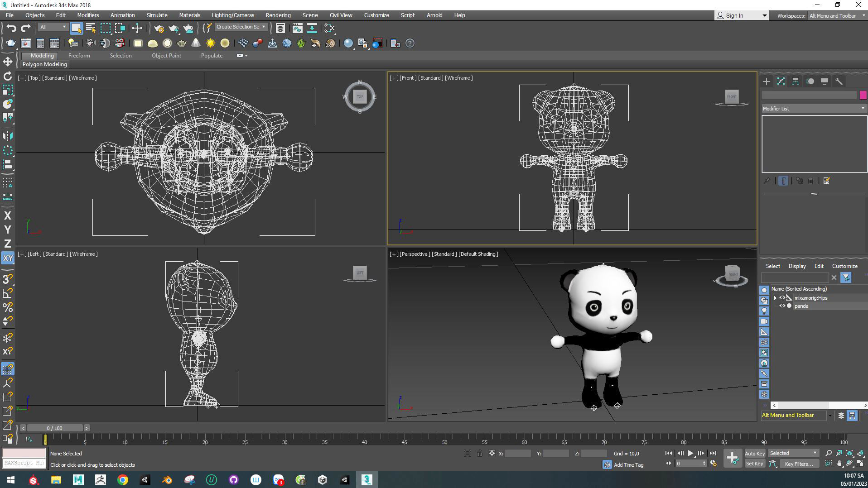
Task: Click the 0 / 100 time slider
Action: tap(55, 428)
